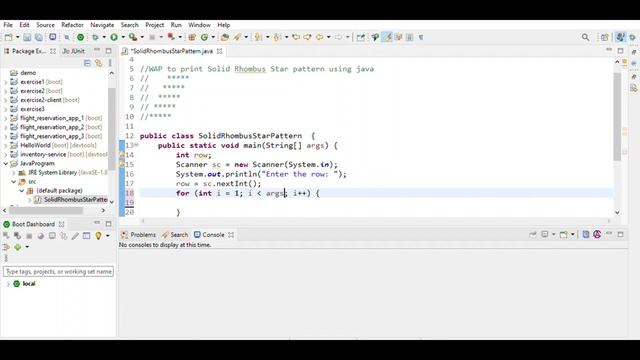Image resolution: width=640 pixels, height=360 pixels.
Task: Select SolidRhombusStarPattern file in Package Explorer
Action: coord(76,200)
